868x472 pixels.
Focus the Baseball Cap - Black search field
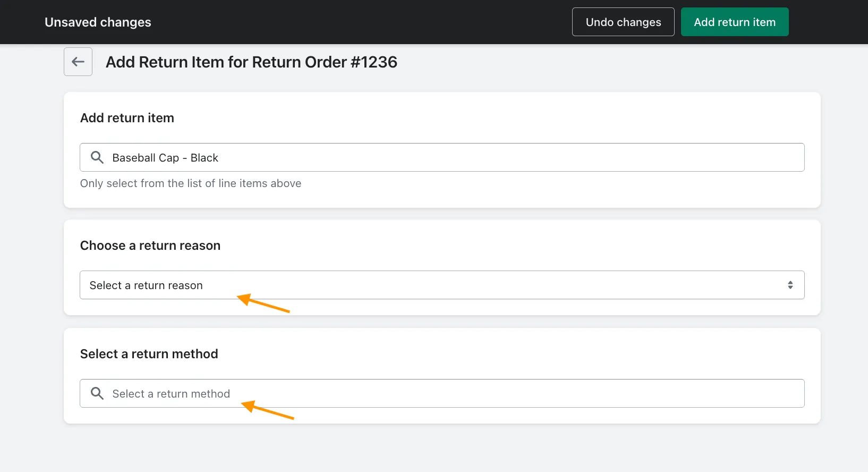[x=442, y=157]
